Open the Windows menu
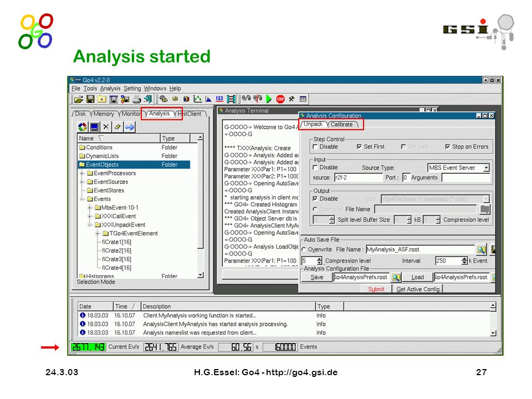The image size is (532, 399). (x=155, y=89)
